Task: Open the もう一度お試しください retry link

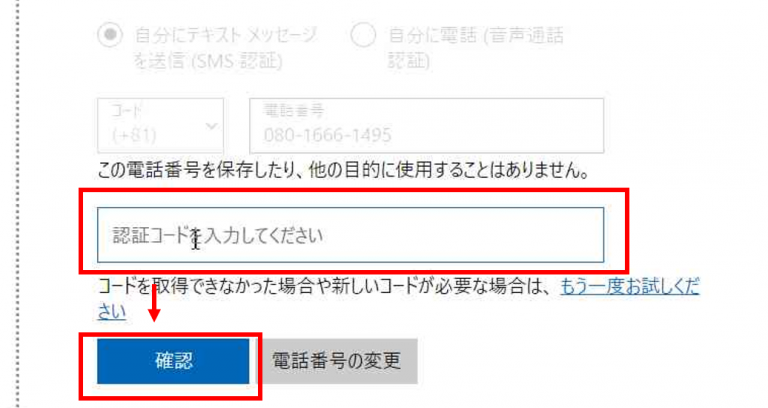Action: pos(630,286)
